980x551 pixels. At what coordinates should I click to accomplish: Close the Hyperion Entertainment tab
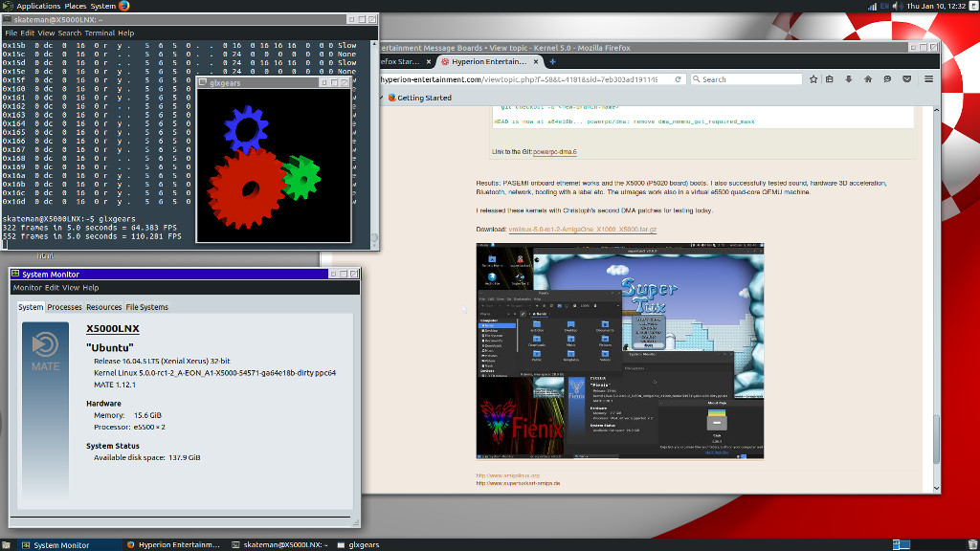pyautogui.click(x=536, y=62)
